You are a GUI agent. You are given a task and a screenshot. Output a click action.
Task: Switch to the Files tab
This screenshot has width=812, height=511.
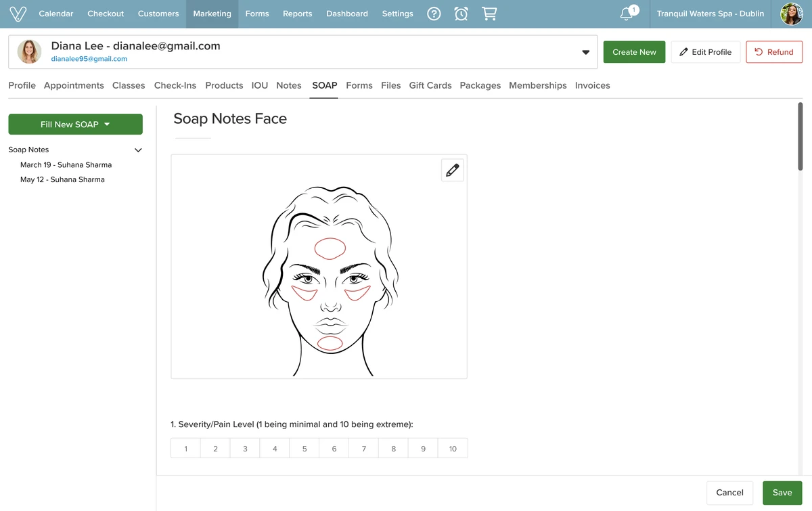click(x=391, y=85)
